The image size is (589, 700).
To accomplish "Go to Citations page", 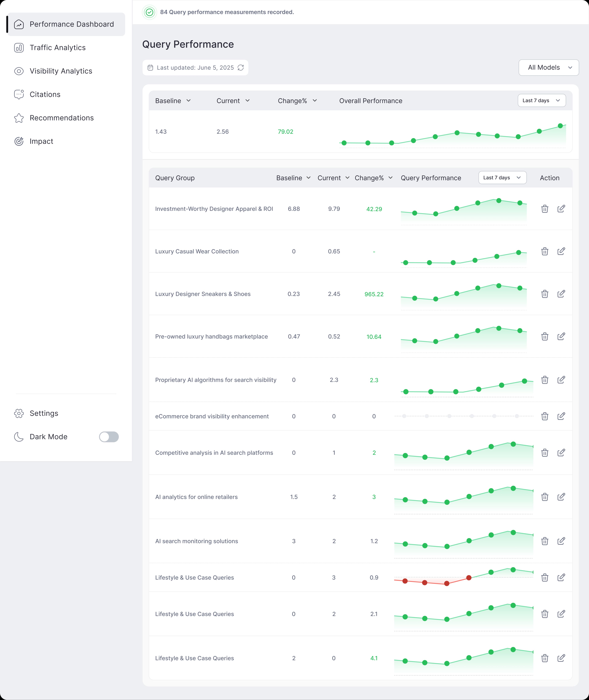I will pos(45,94).
